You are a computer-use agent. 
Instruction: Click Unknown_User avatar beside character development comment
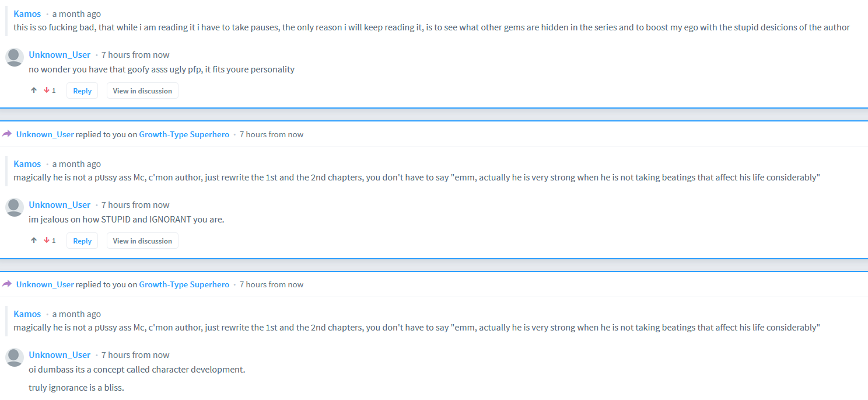(15, 357)
